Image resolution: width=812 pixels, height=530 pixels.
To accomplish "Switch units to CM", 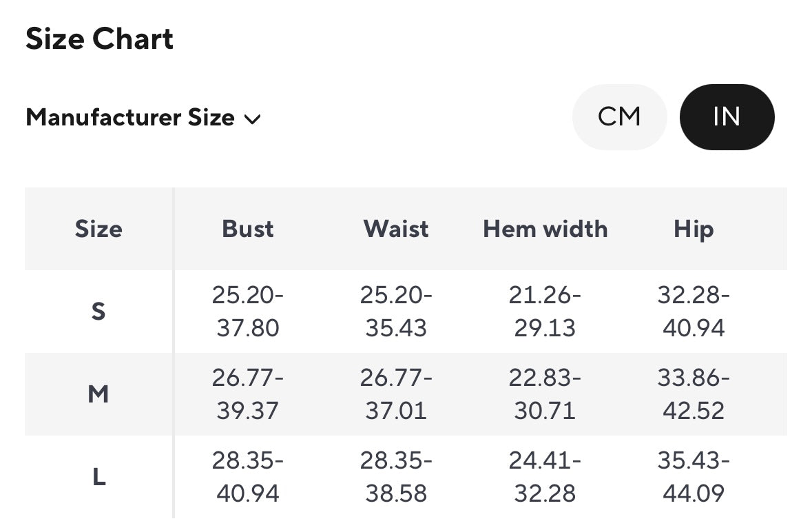I will tap(619, 117).
